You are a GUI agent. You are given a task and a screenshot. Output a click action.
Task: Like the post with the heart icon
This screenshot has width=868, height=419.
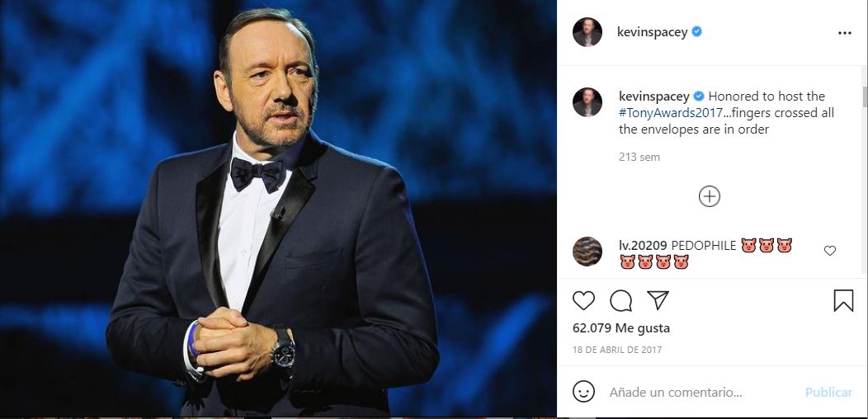(583, 300)
